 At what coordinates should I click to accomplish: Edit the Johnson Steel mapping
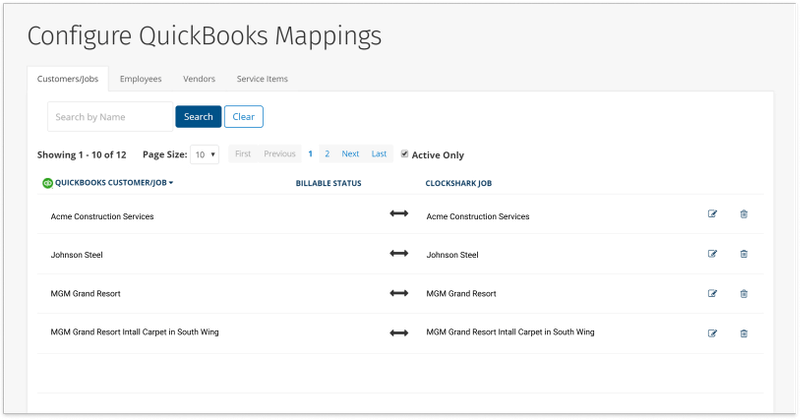point(712,254)
